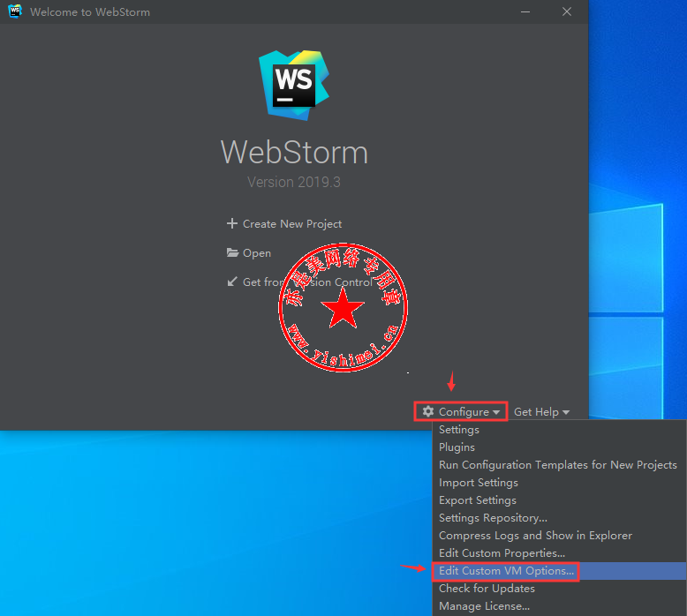
Task: Click the WebStorm title bar app icon
Action: click(x=15, y=11)
